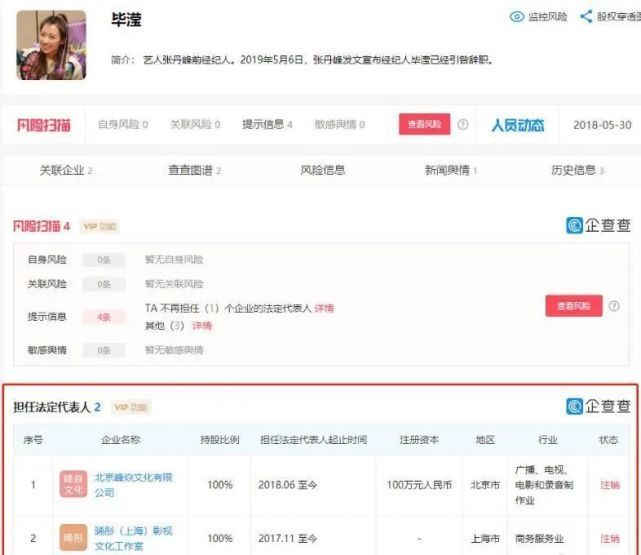Click the 持股比例 column header

click(220, 439)
